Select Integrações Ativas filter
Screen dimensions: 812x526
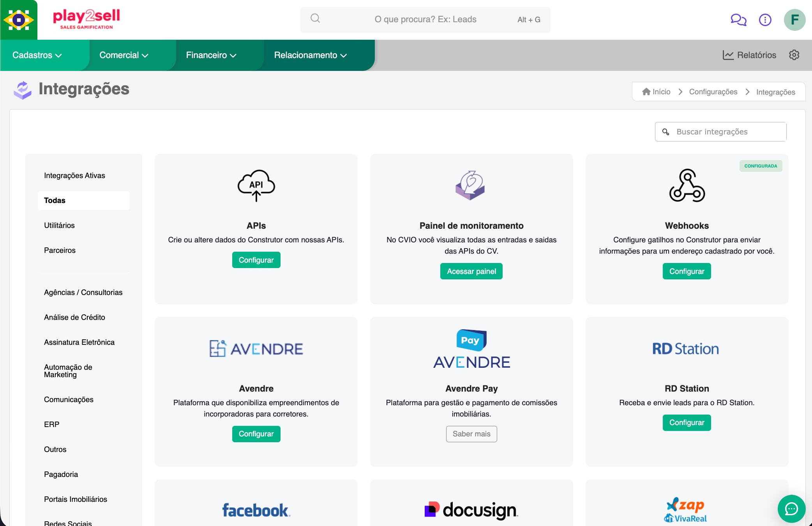coord(83,175)
